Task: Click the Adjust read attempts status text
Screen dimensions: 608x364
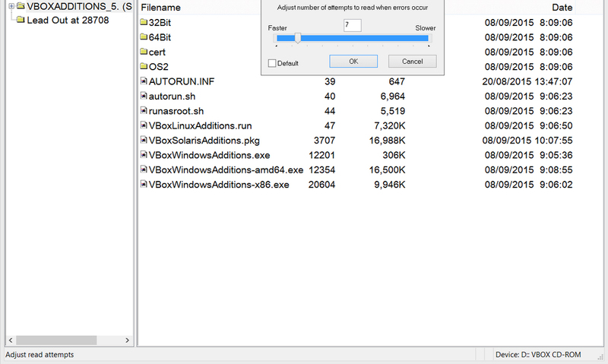Action: click(40, 354)
